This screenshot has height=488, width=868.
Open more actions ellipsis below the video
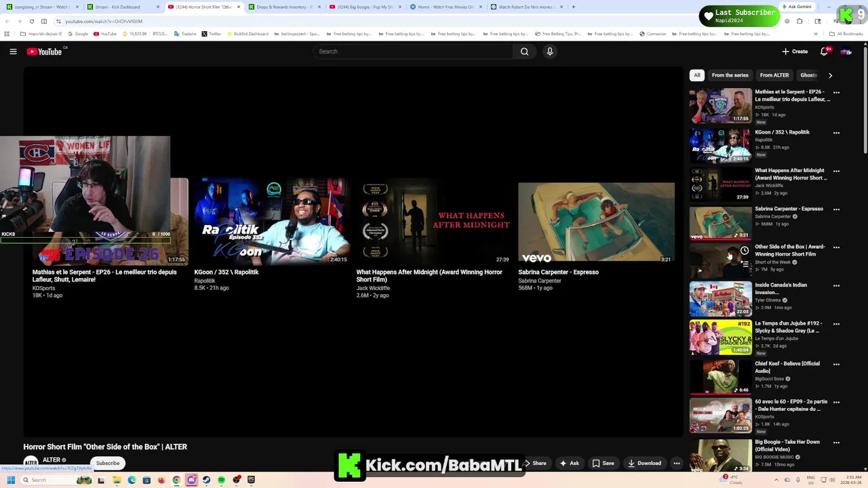click(x=676, y=464)
